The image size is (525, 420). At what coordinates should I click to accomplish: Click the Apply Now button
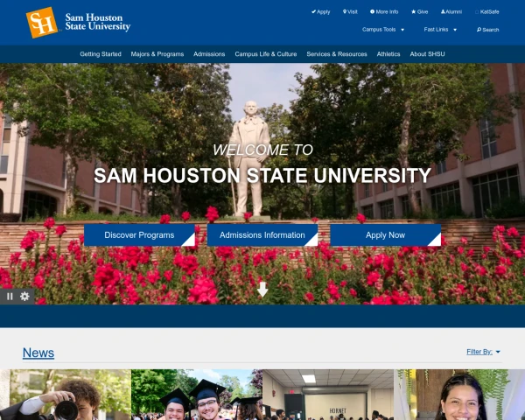pyautogui.click(x=385, y=235)
